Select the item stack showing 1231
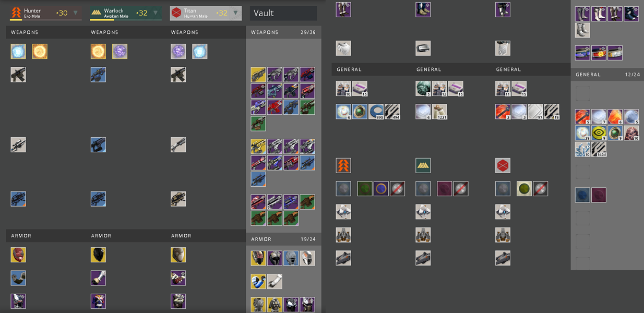 click(x=439, y=112)
